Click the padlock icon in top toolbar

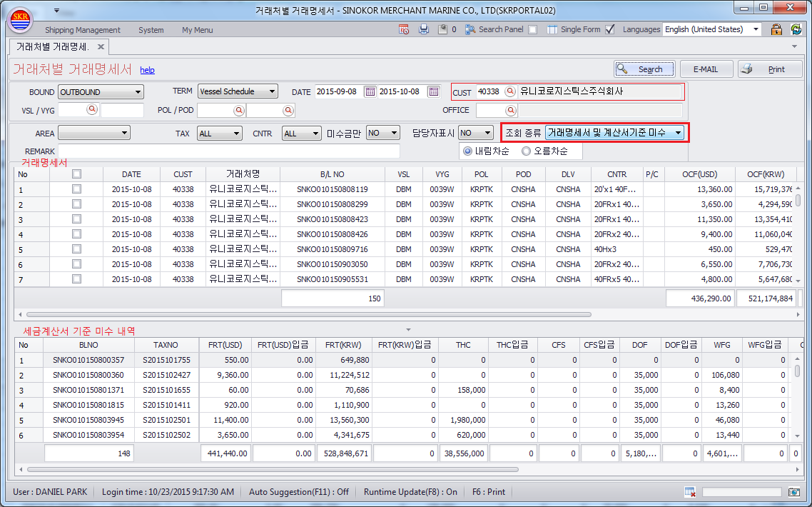776,29
